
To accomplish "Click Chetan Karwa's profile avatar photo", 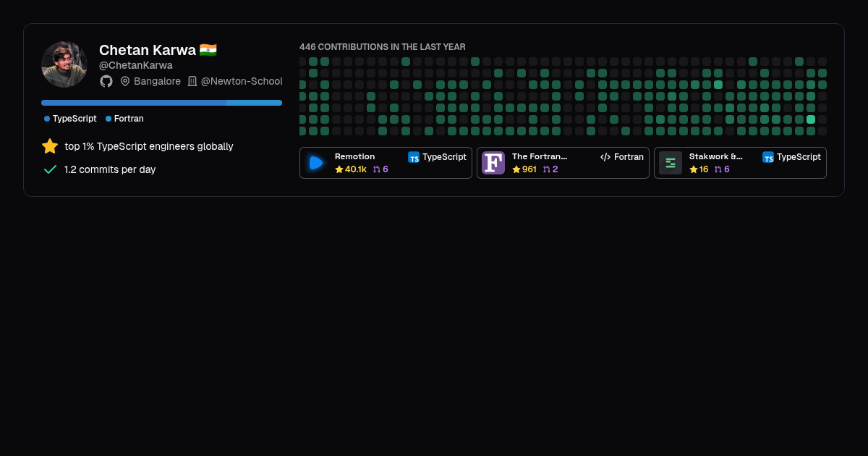I will coord(64,64).
